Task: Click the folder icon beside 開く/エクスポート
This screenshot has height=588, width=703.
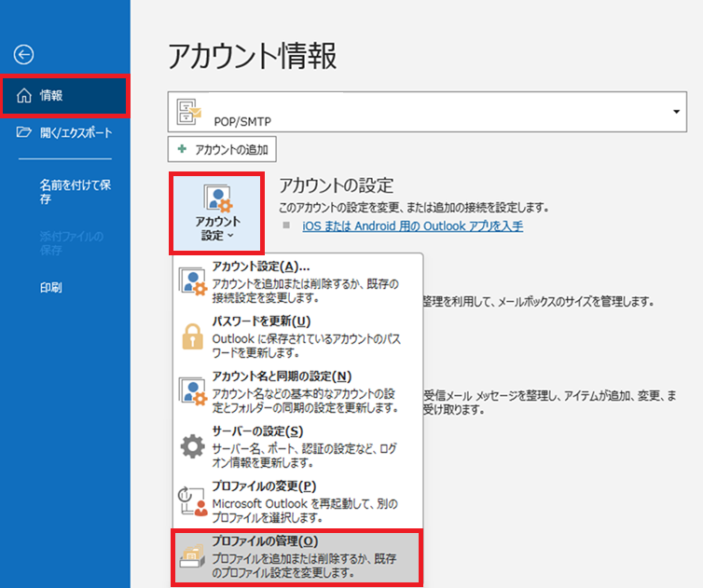Action: [x=24, y=133]
